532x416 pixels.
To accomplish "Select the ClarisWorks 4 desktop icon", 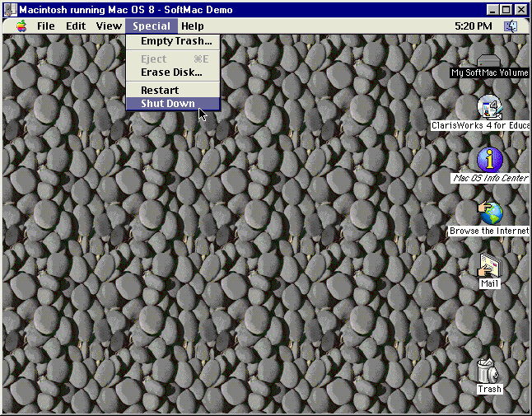I will coord(490,107).
